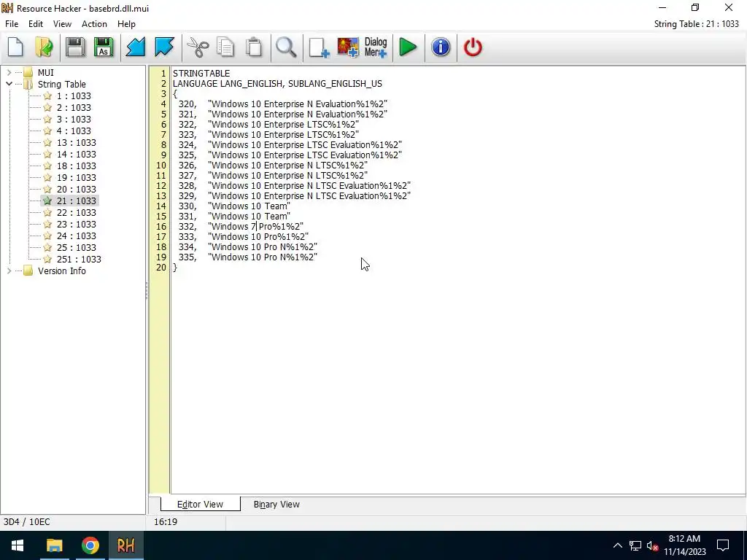Open the Edit menu

click(x=36, y=24)
